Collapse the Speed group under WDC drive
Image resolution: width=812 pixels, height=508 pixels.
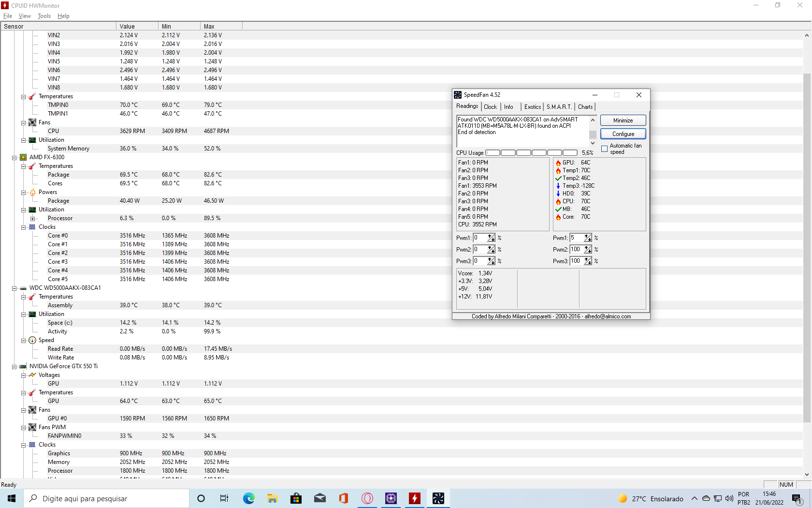tap(23, 340)
